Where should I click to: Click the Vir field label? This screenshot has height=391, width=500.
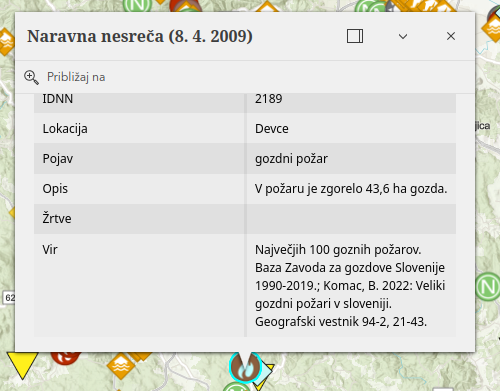pos(50,249)
